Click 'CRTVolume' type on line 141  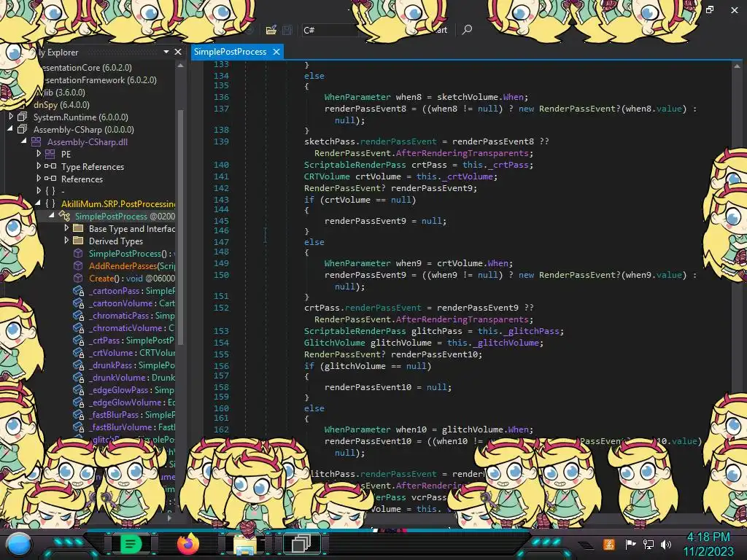pos(327,176)
